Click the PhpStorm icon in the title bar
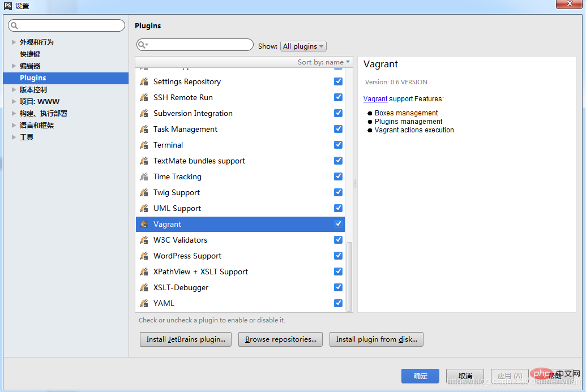This screenshot has width=586, height=392. pos(7,6)
